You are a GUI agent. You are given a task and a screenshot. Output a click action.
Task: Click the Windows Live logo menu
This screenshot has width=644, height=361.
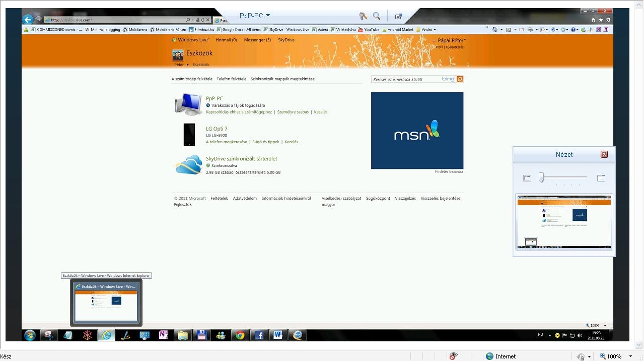tap(190, 40)
